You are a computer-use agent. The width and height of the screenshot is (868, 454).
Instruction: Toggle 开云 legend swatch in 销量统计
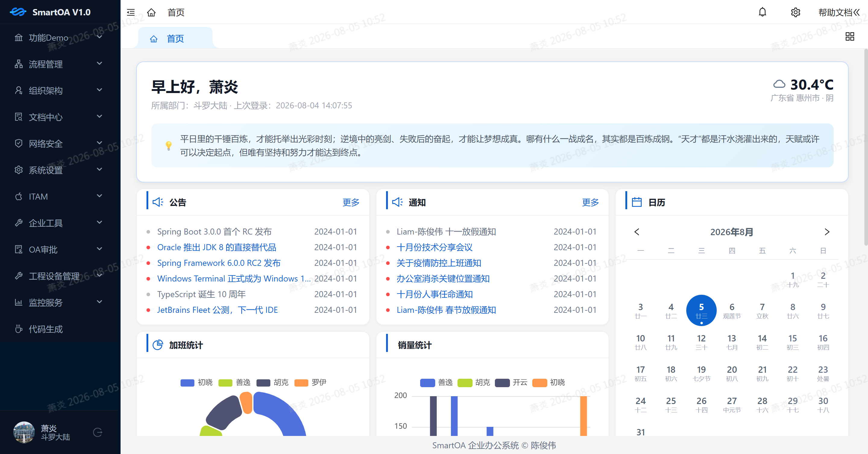(502, 383)
